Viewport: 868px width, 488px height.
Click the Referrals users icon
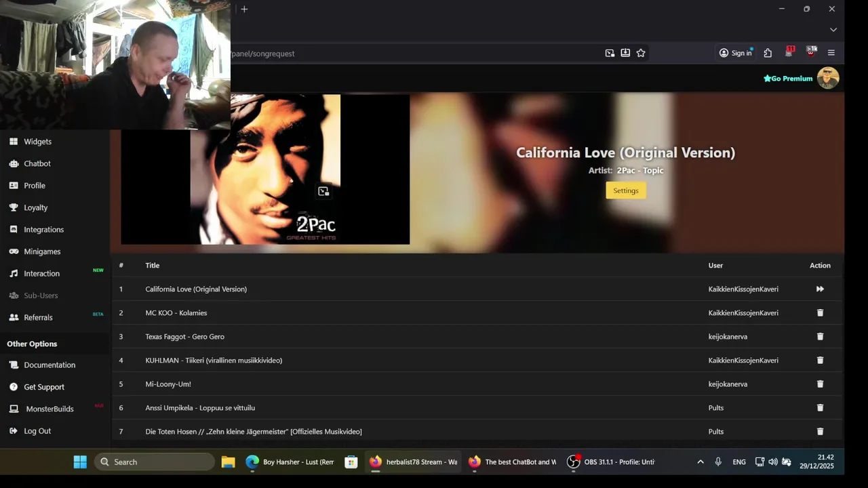(14, 317)
